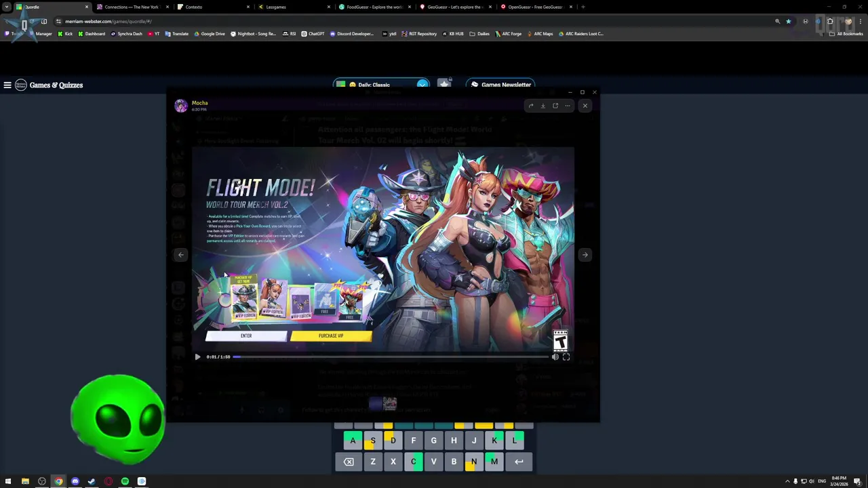Expand the All Bookmarks folder

click(x=846, y=33)
